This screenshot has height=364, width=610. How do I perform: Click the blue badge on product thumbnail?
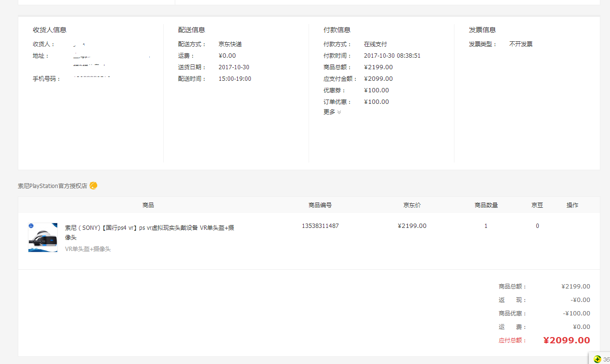point(31,226)
